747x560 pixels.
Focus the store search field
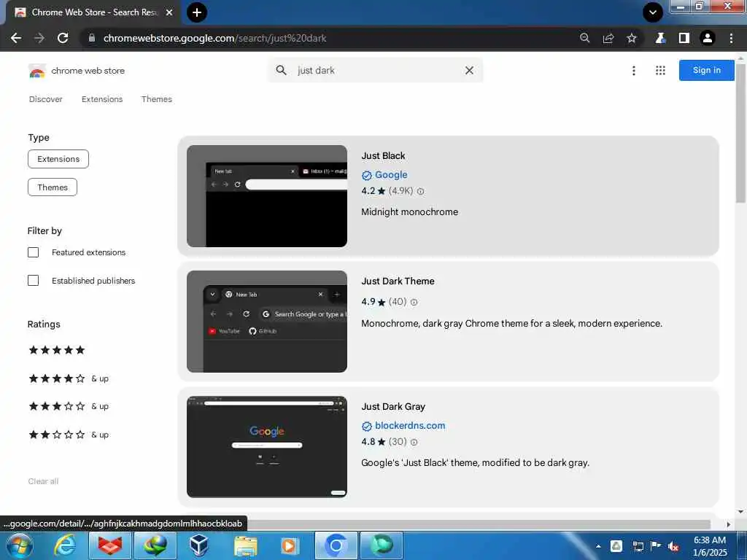tap(375, 71)
